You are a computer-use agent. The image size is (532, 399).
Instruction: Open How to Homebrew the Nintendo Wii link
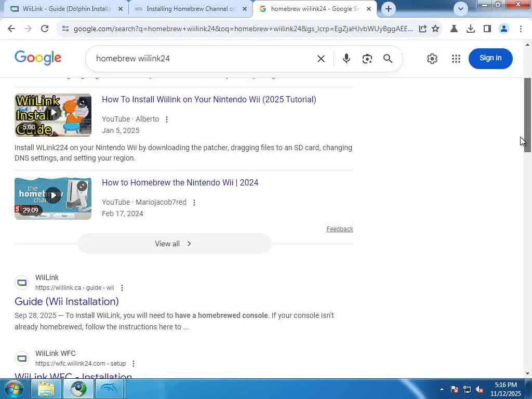pos(180,182)
